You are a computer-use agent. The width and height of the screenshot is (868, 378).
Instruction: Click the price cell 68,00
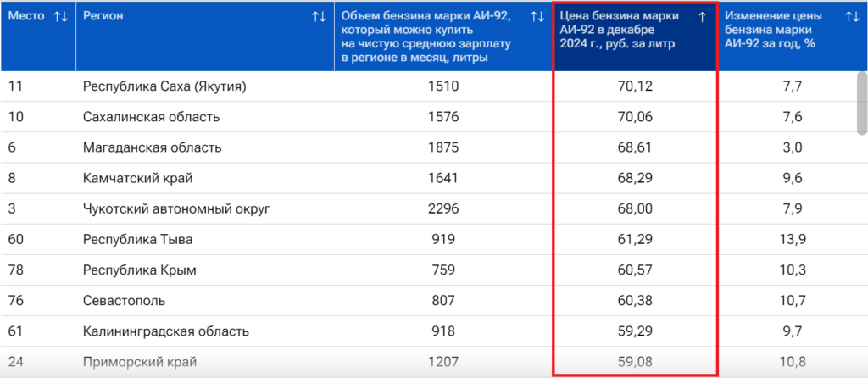(635, 208)
